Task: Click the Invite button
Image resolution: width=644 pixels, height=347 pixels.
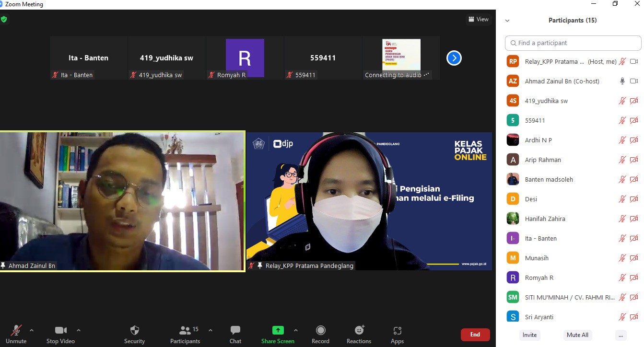Action: pyautogui.click(x=529, y=335)
